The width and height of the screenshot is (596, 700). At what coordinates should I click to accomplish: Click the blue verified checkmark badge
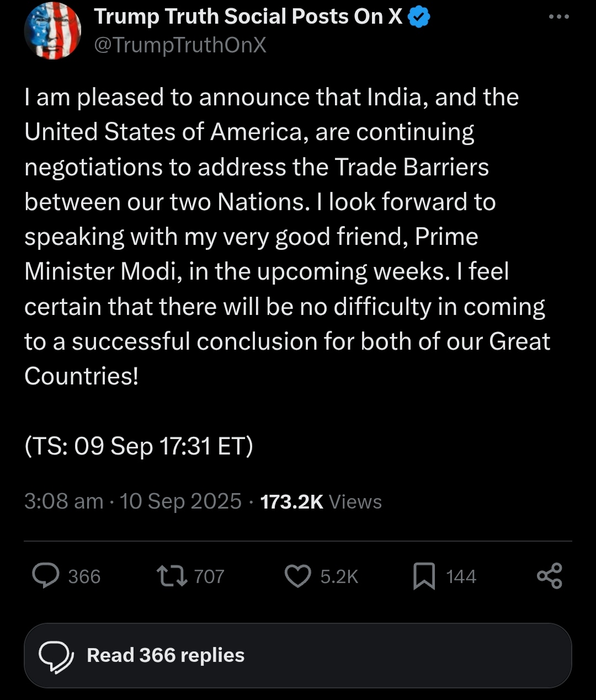tap(419, 17)
